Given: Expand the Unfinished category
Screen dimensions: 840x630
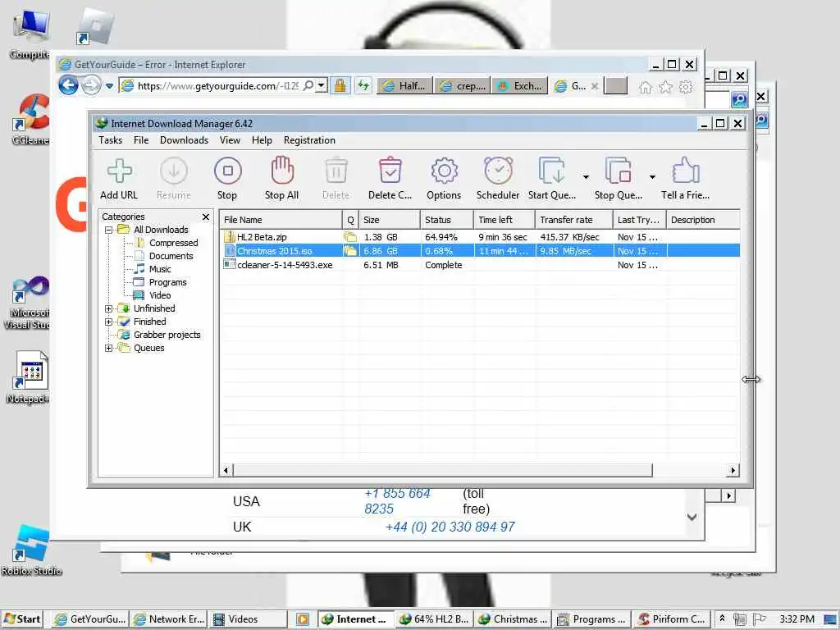Looking at the screenshot, I should point(109,308).
